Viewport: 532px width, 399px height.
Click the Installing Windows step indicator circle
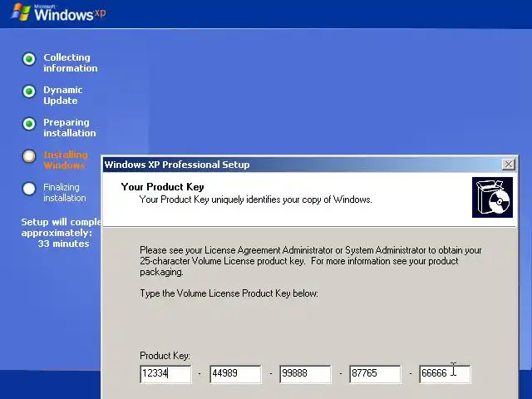click(x=29, y=156)
